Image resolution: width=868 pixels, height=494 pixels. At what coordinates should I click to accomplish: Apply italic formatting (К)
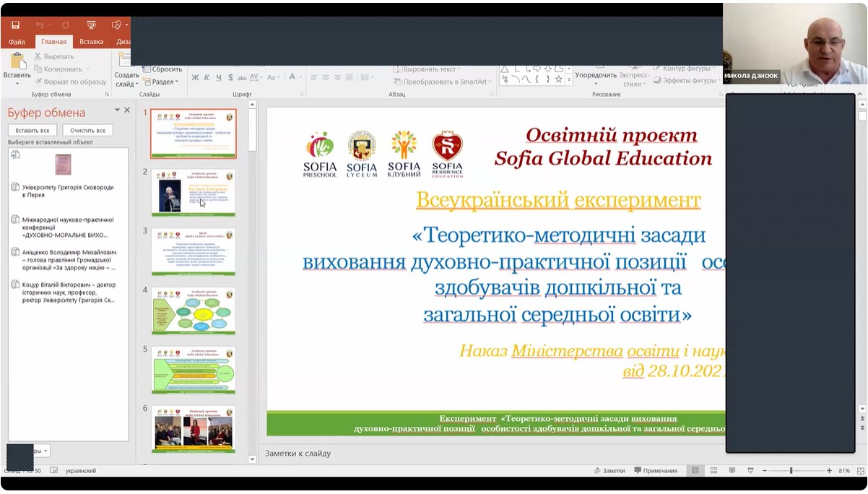click(207, 77)
